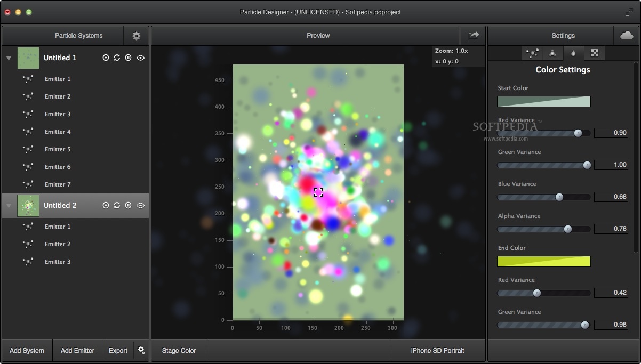
Task: Open the Stage Color picker
Action: coord(179,351)
